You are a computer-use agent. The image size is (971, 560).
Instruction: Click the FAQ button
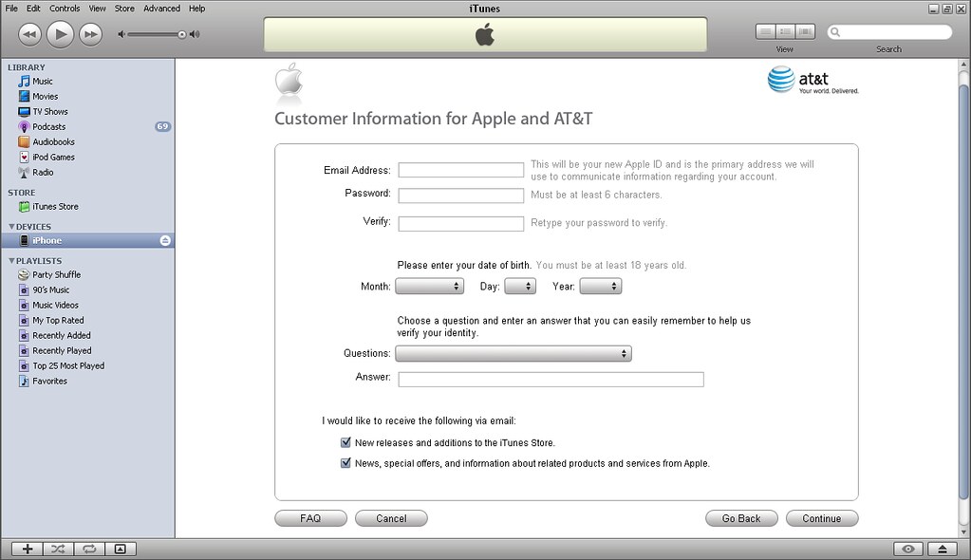click(x=311, y=518)
